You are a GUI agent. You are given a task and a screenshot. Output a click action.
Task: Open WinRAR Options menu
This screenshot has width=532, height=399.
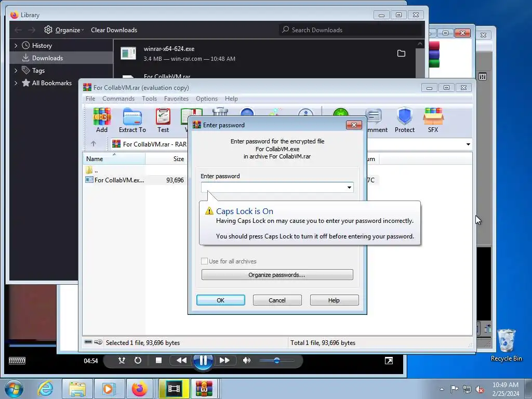207,99
